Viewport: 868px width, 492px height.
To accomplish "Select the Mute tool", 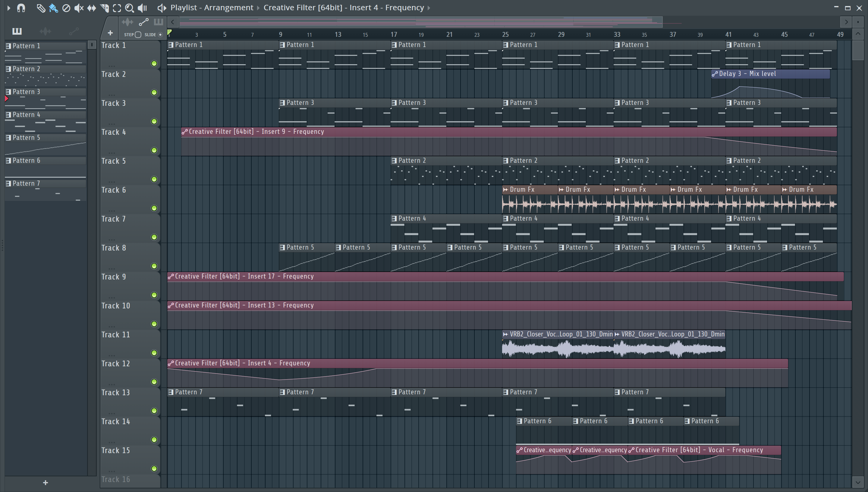I will pyautogui.click(x=79, y=8).
